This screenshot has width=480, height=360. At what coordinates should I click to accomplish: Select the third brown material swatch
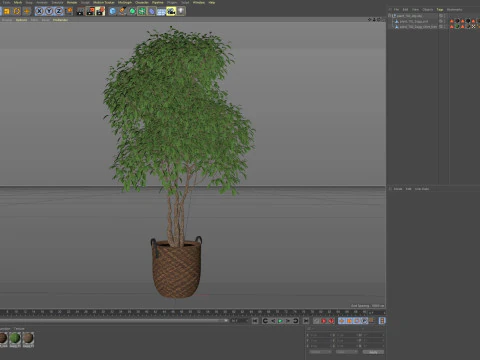tap(28, 338)
